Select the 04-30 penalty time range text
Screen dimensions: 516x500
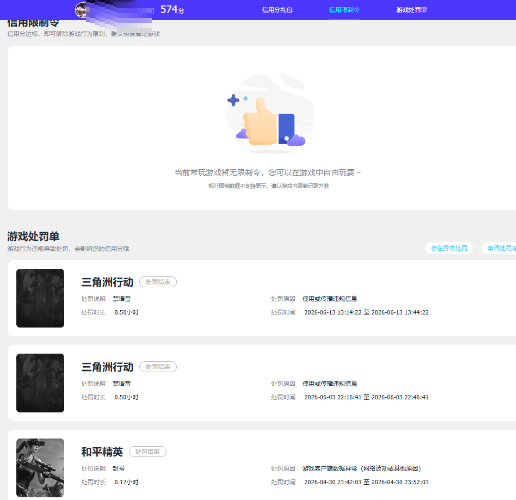pos(366,482)
